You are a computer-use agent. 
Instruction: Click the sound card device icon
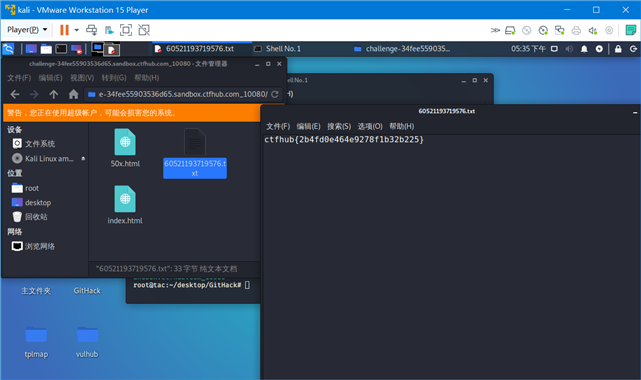(x=592, y=30)
